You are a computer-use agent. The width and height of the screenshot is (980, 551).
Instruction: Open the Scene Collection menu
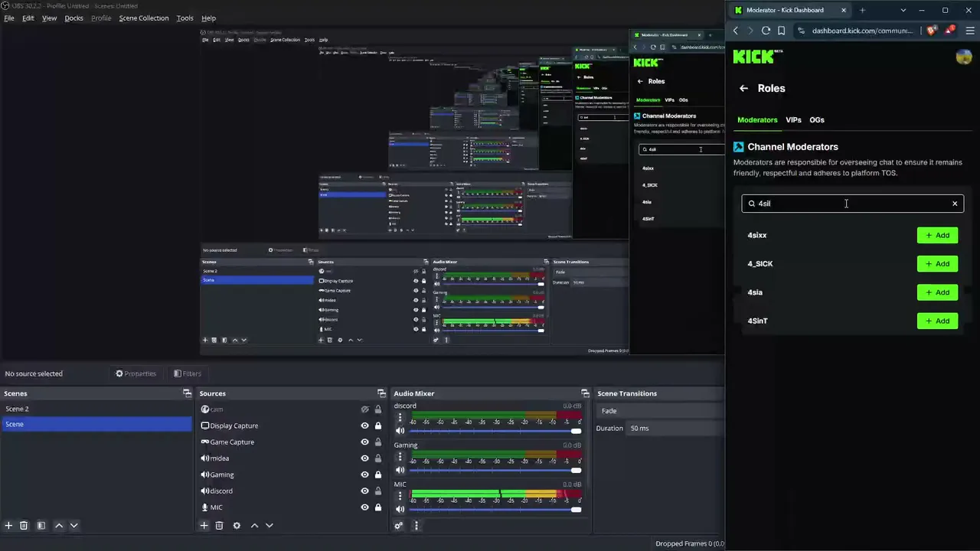coord(143,18)
